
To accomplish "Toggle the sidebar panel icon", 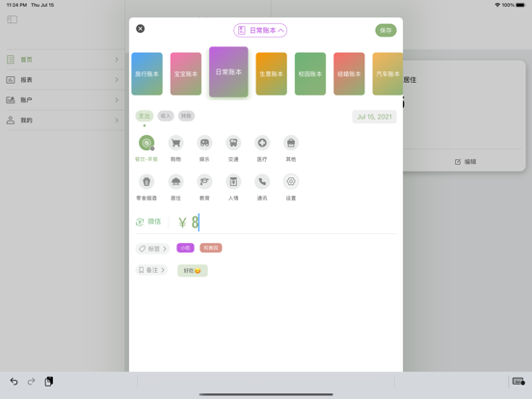I will pyautogui.click(x=13, y=19).
